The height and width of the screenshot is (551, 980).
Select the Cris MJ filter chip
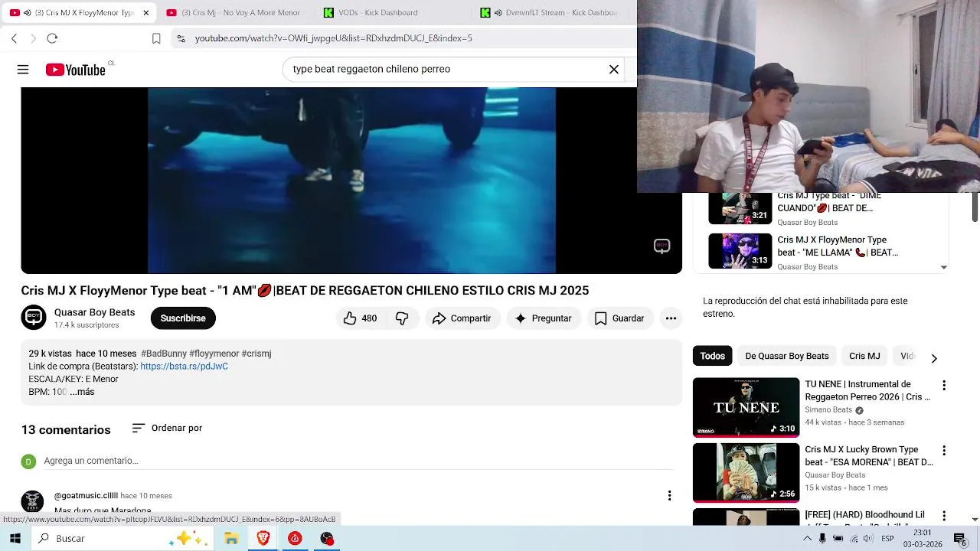pos(864,356)
